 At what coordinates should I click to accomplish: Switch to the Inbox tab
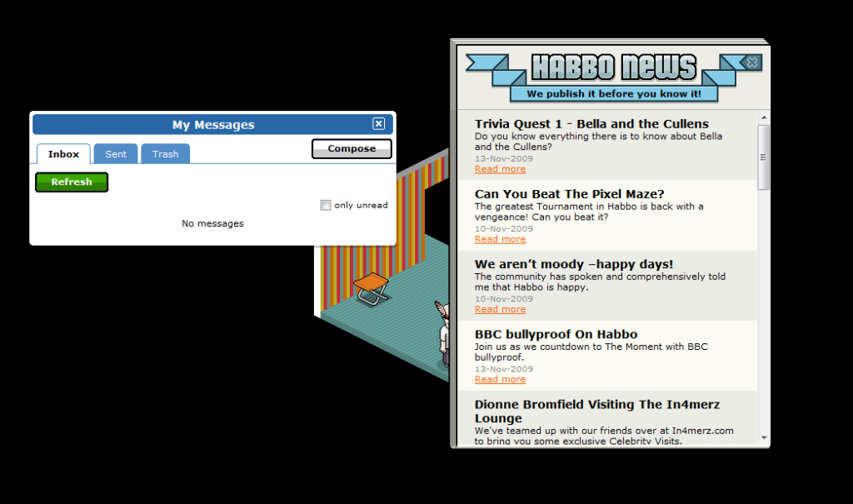[63, 154]
